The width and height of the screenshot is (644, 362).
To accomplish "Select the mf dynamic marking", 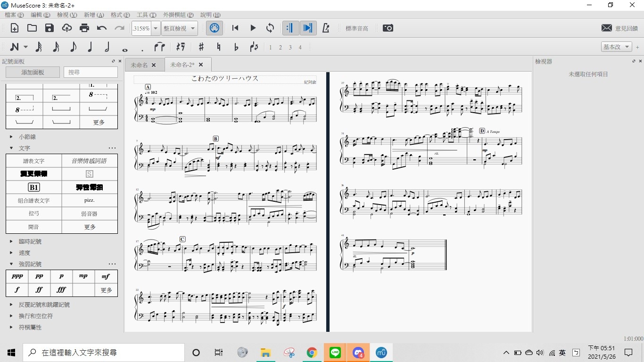I will point(106,277).
